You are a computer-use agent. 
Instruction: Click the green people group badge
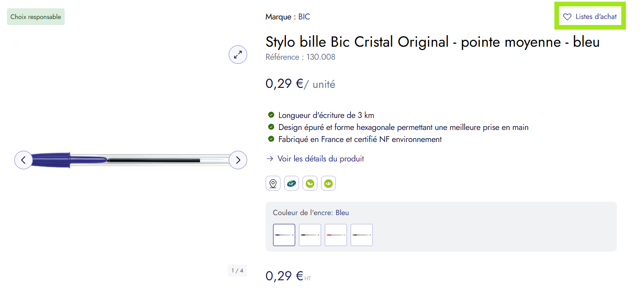tap(328, 183)
